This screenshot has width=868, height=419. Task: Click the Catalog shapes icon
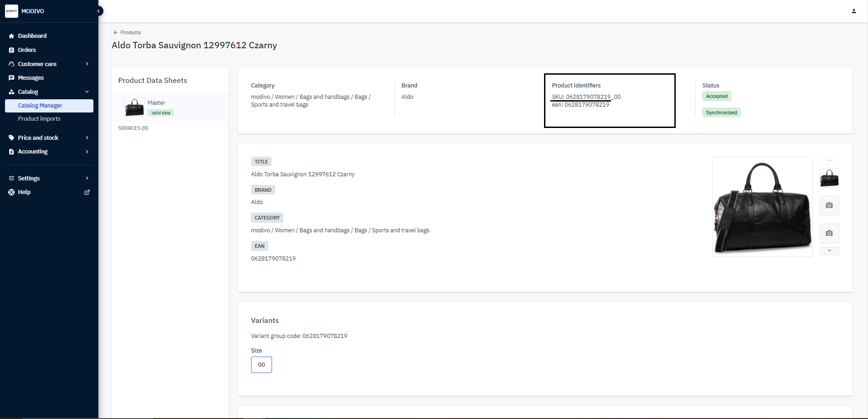11,92
